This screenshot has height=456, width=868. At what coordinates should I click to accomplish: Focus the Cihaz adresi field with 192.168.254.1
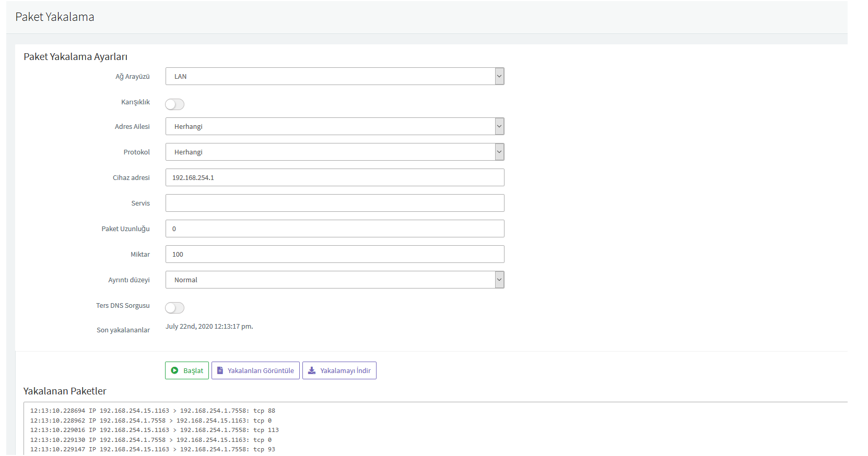334,177
